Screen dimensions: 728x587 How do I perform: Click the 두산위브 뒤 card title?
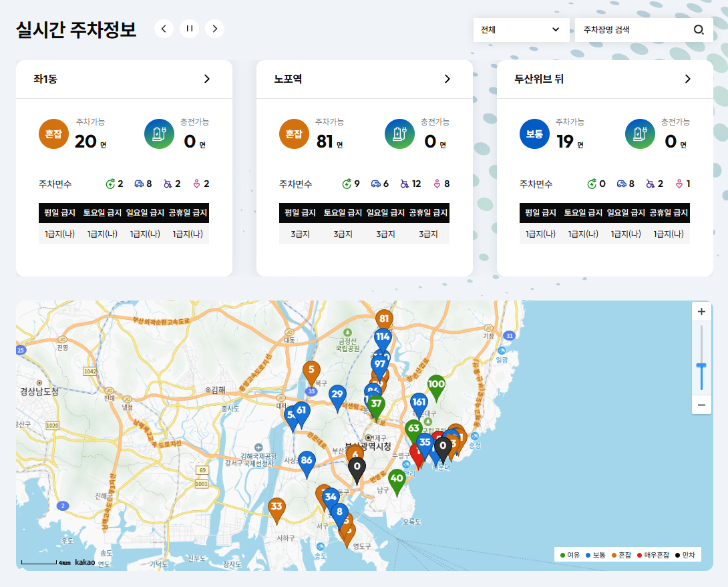[x=539, y=79]
